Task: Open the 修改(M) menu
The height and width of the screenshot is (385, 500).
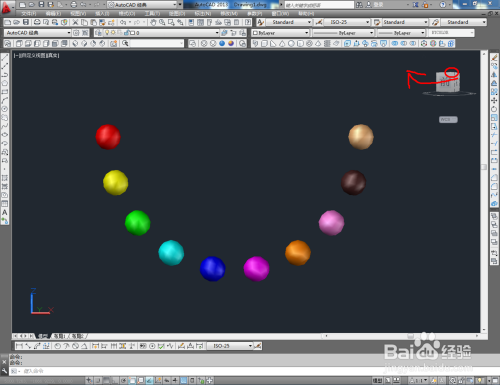Action: tap(229, 14)
